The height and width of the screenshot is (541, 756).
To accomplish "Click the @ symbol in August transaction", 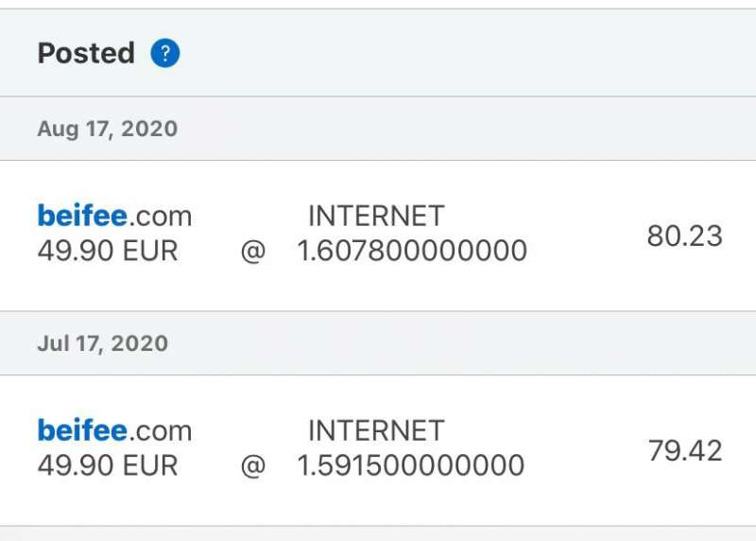I will coord(253,252).
